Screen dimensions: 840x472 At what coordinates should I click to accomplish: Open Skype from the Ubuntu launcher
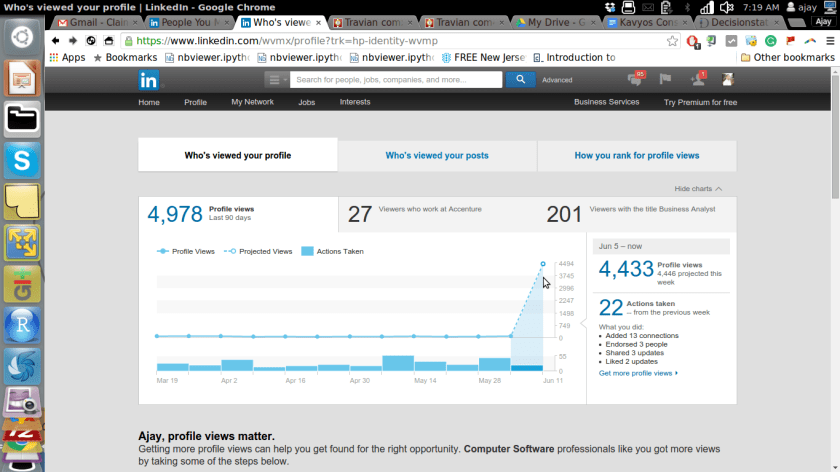(22, 160)
